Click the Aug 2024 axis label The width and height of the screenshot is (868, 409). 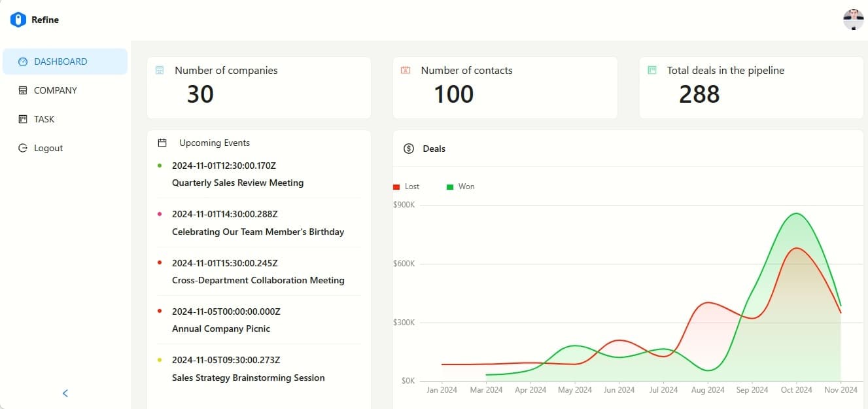click(708, 390)
